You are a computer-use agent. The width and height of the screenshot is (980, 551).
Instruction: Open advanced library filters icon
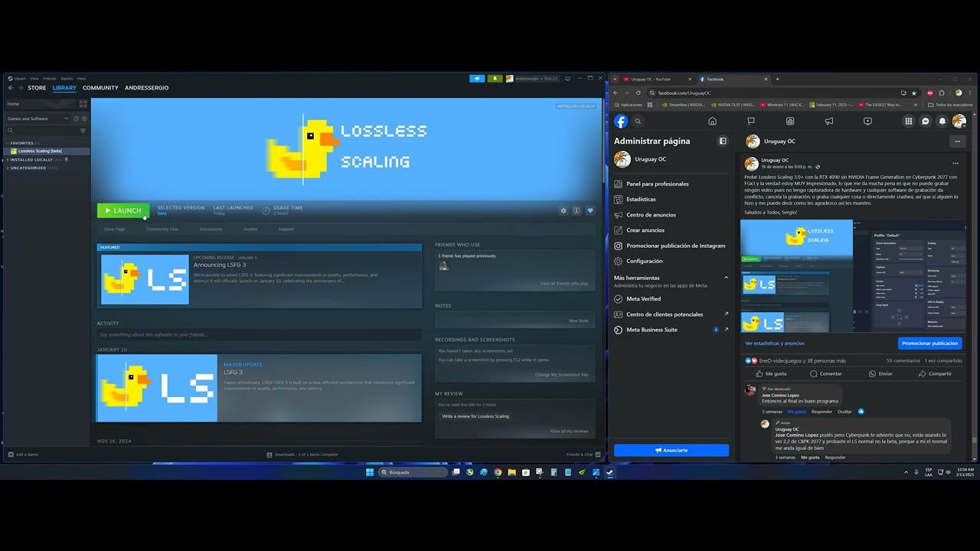point(83,131)
